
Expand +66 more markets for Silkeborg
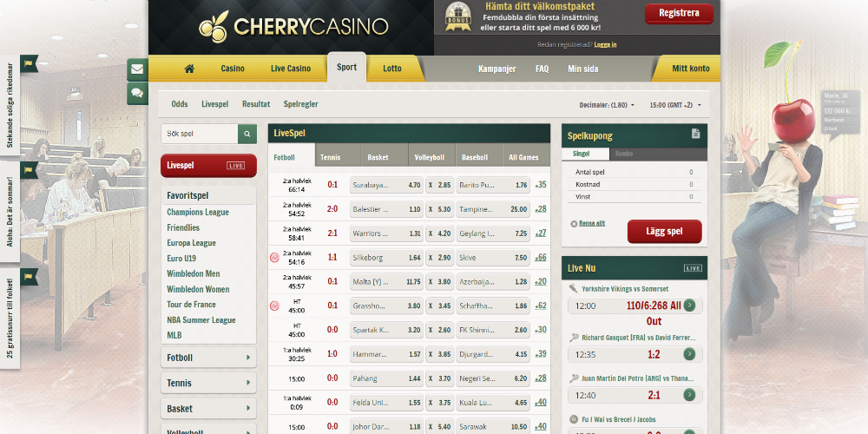click(x=540, y=258)
